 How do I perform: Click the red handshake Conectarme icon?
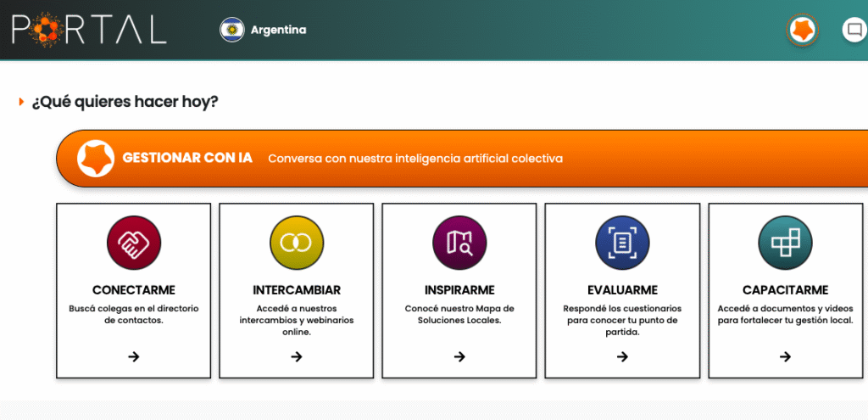[x=133, y=244]
